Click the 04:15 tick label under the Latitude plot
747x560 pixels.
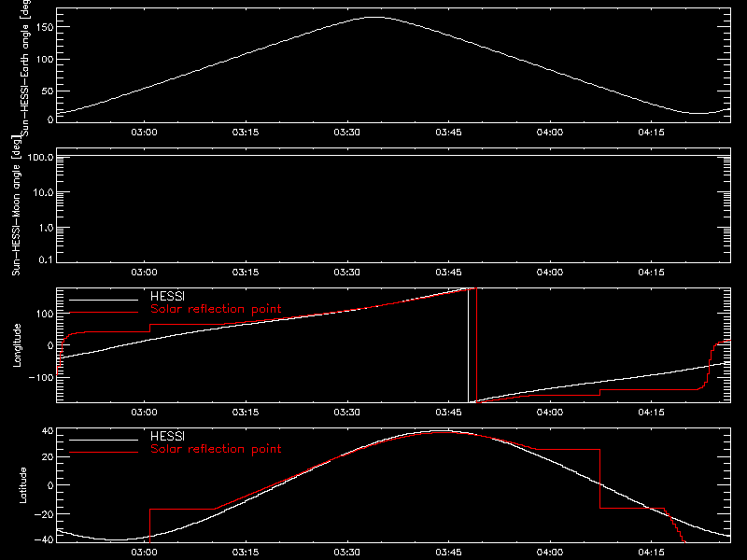point(651,553)
